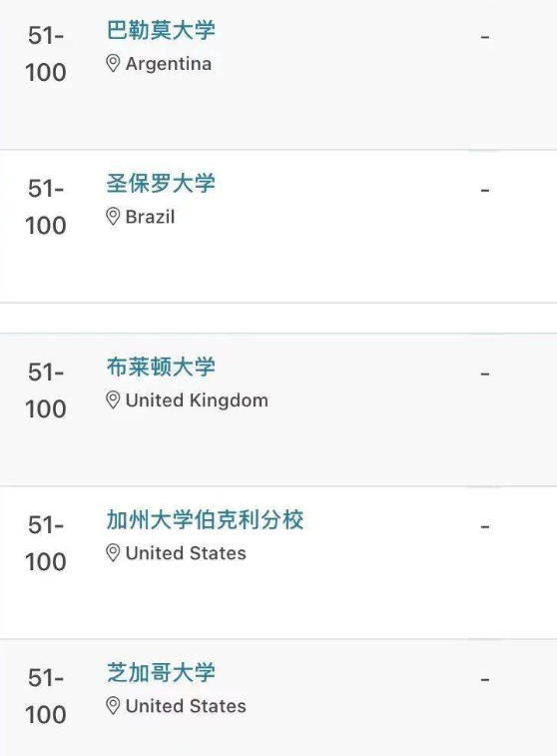Select United States text under 芝加哥大学

tap(186, 706)
